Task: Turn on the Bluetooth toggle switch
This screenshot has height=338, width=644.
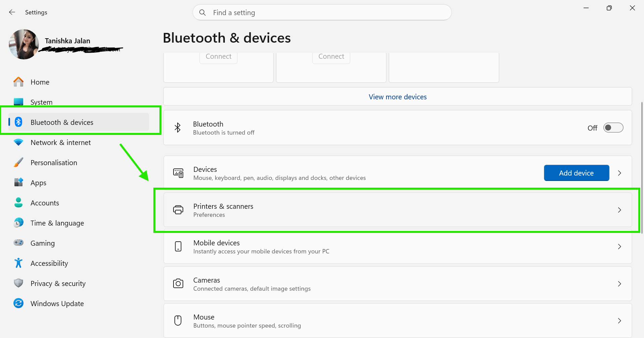Action: point(613,128)
